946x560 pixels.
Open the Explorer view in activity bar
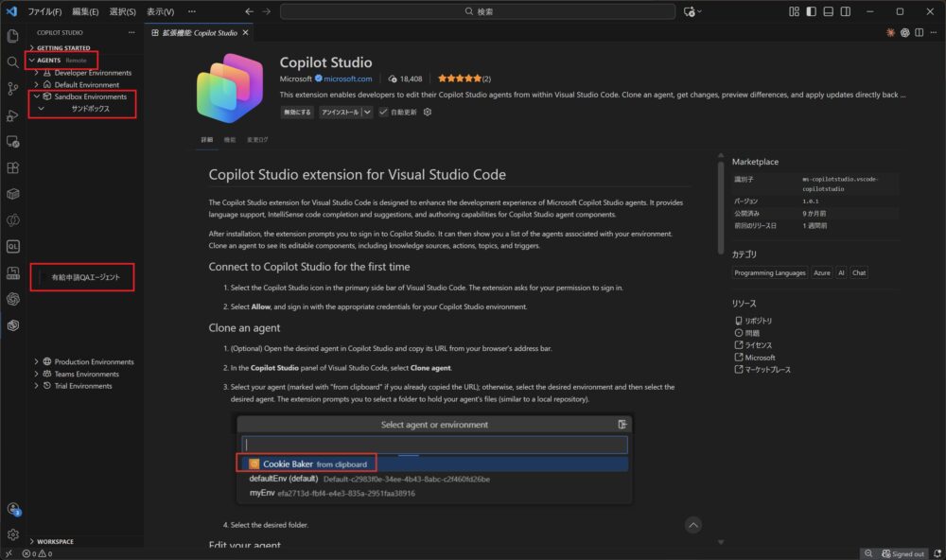click(x=12, y=36)
